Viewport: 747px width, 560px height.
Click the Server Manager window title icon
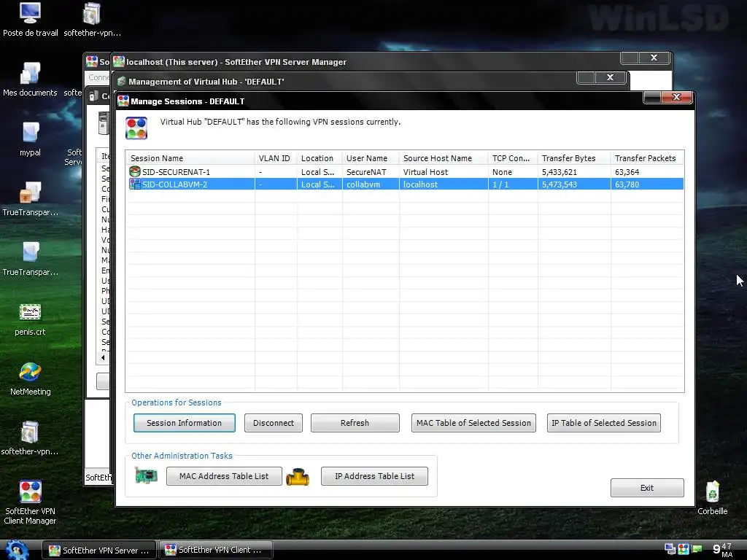(x=119, y=61)
